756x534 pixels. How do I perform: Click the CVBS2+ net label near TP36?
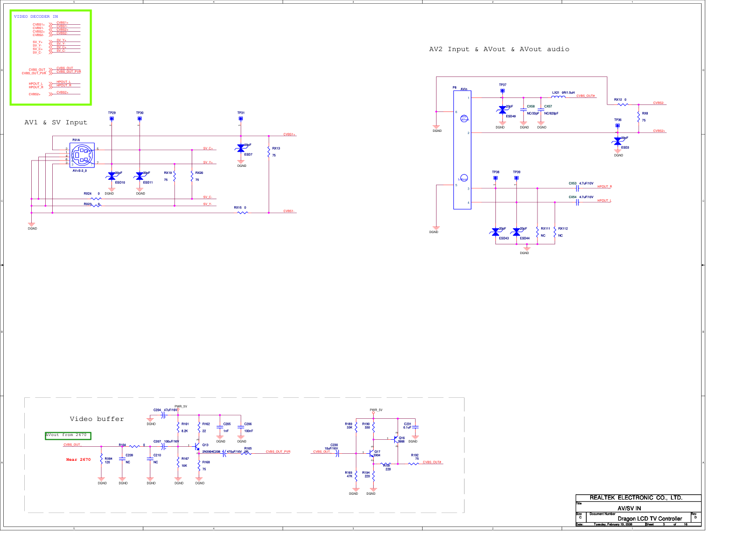pyautogui.click(x=659, y=131)
